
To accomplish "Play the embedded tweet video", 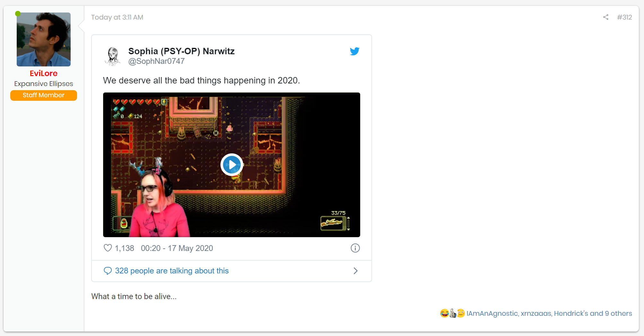I will (x=231, y=165).
